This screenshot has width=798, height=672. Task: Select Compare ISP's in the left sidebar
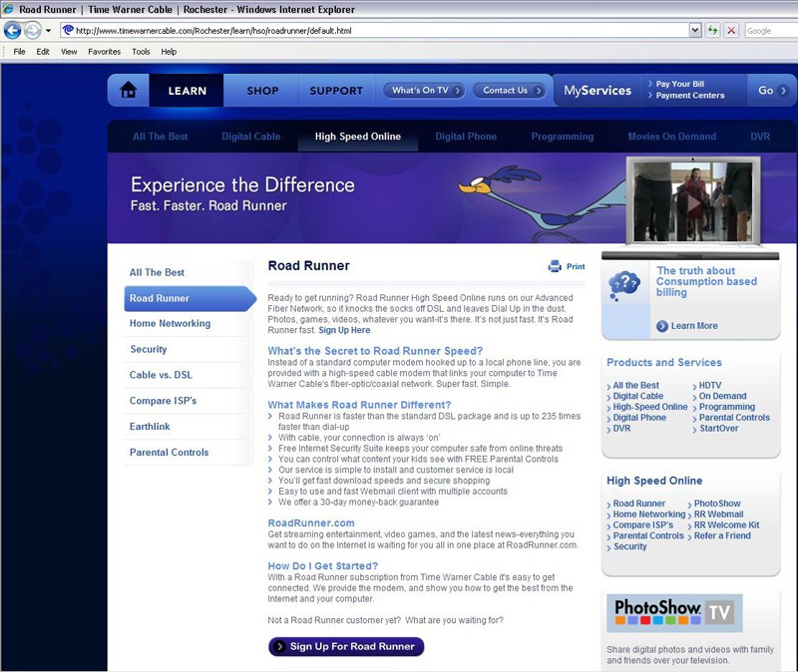point(163,401)
